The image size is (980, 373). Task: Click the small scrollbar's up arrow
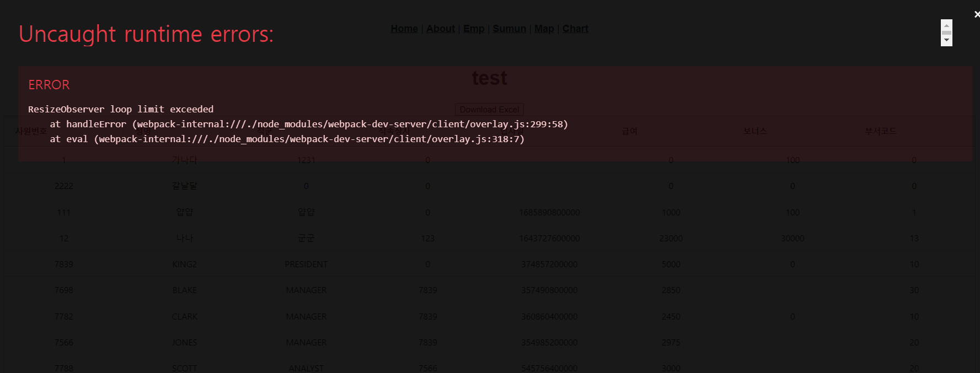click(x=946, y=25)
